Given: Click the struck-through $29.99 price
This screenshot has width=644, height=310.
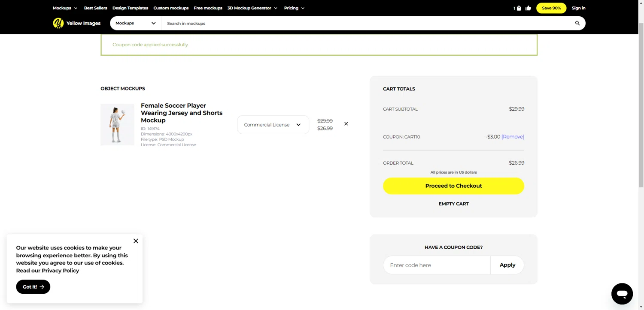Looking at the screenshot, I should coord(325,121).
